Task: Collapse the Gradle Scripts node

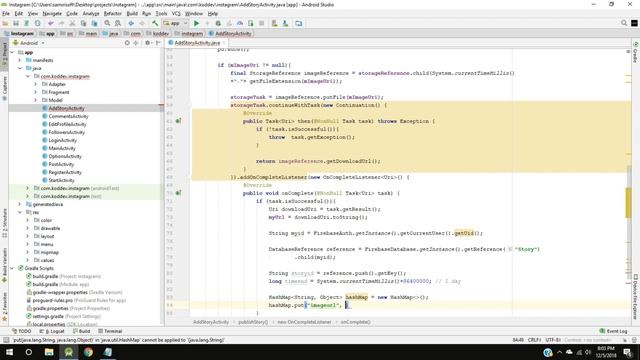Action: (12, 268)
